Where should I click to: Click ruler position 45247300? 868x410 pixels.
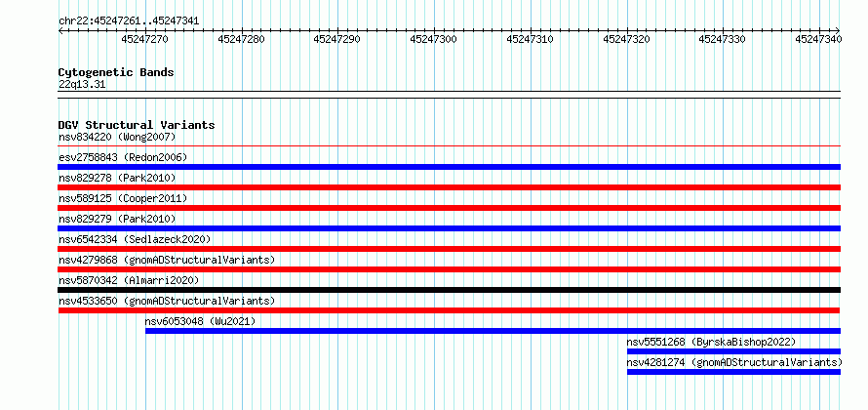coord(433,39)
